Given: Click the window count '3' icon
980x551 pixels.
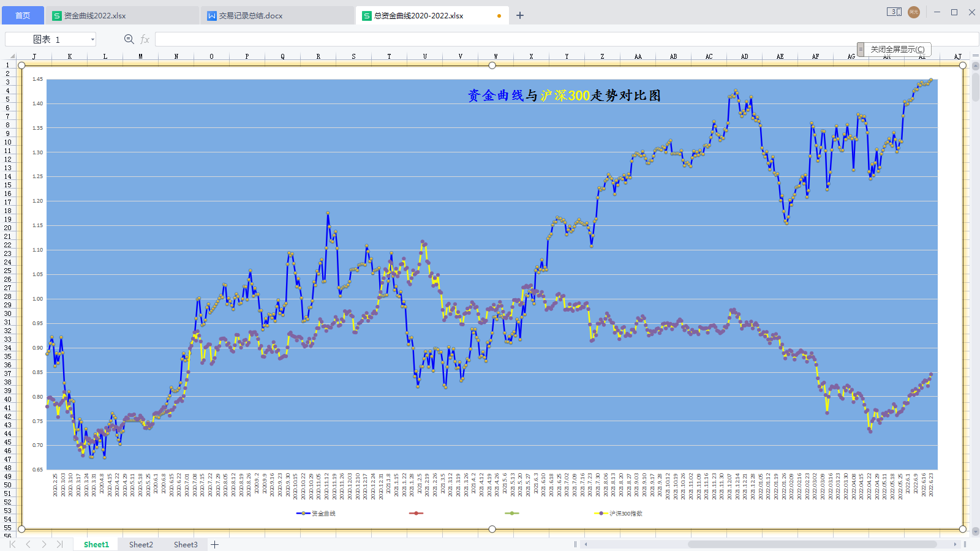Looking at the screenshot, I should click(x=894, y=12).
